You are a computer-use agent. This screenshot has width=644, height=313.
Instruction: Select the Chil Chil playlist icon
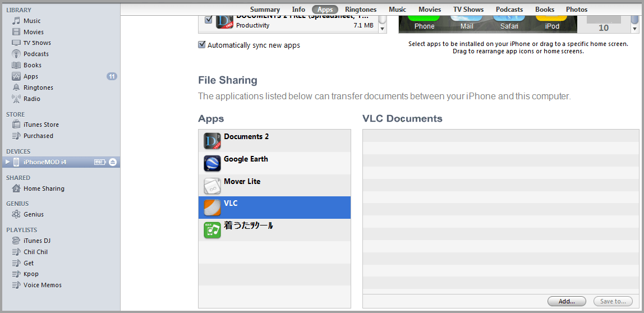coord(16,252)
